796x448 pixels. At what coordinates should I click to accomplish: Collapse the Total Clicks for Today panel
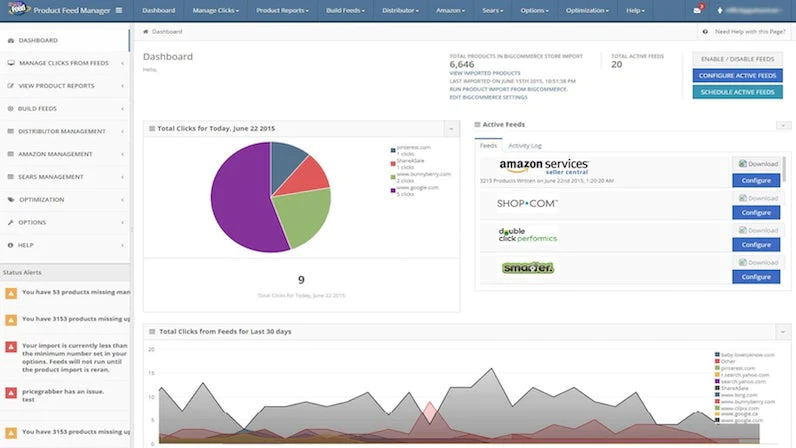coord(451,129)
